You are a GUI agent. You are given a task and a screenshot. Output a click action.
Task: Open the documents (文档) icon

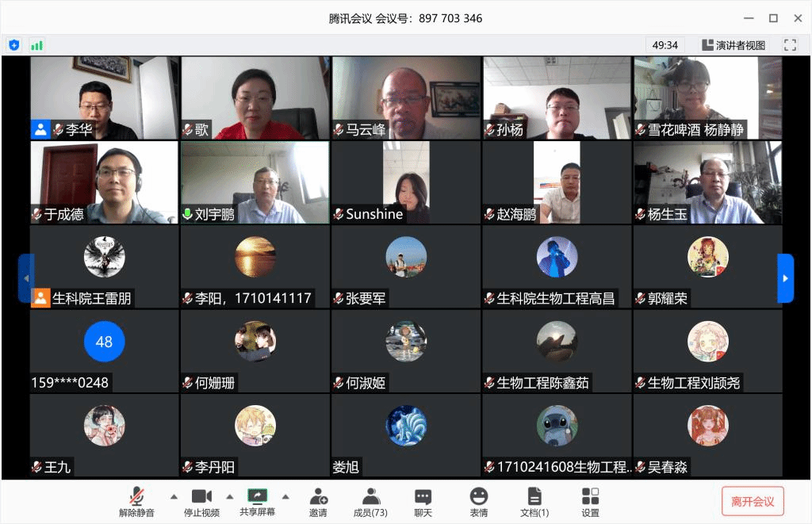pos(534,502)
